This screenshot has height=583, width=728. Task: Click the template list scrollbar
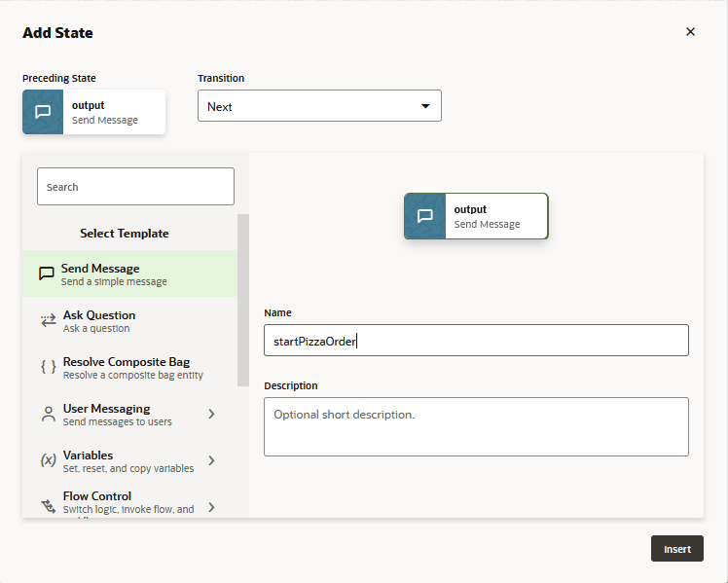pyautogui.click(x=243, y=292)
